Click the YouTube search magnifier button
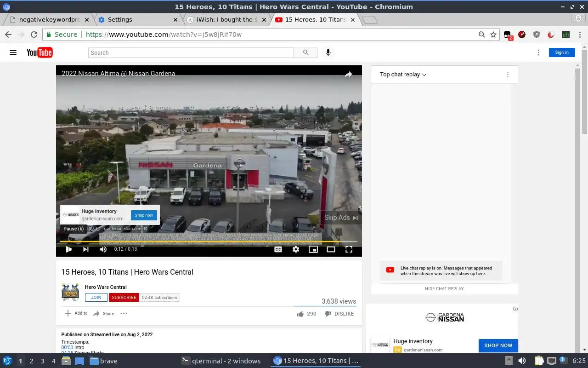Image resolution: width=588 pixels, height=368 pixels. tap(306, 52)
